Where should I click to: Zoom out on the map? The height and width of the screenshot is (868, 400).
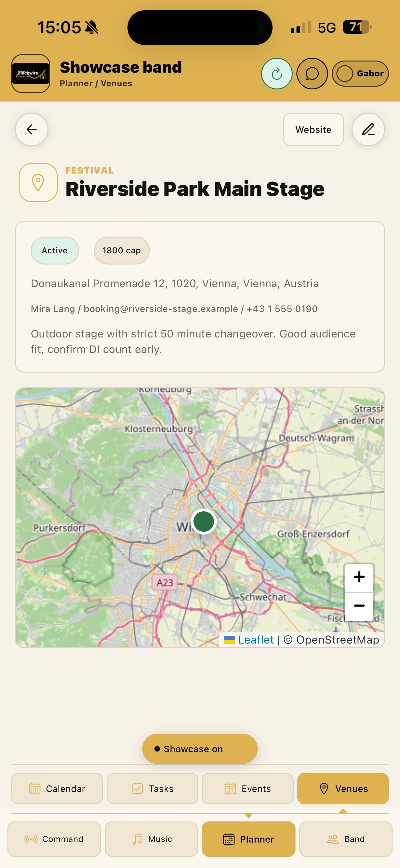coord(359,606)
